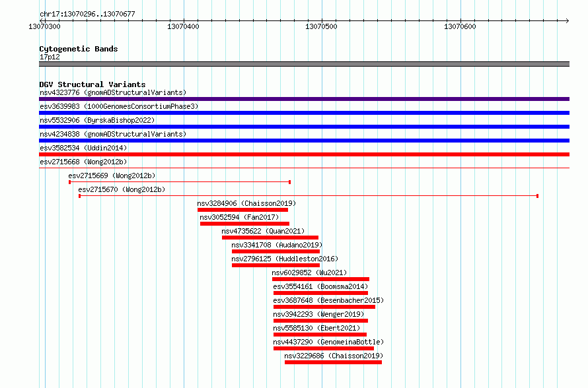Open esv3582534 Uddin2014 label
This screenshot has height=388, width=588.
[x=83, y=148]
